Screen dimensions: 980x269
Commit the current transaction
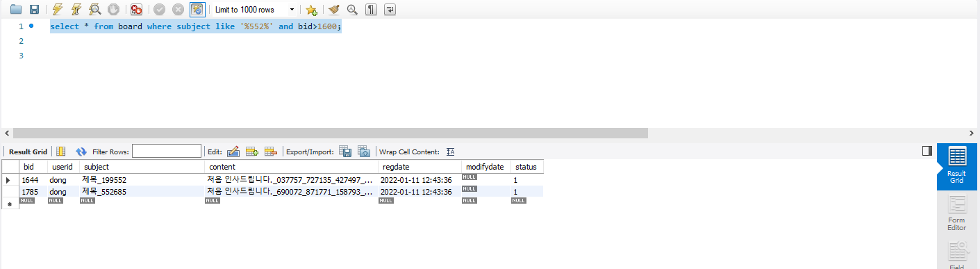[x=160, y=10]
